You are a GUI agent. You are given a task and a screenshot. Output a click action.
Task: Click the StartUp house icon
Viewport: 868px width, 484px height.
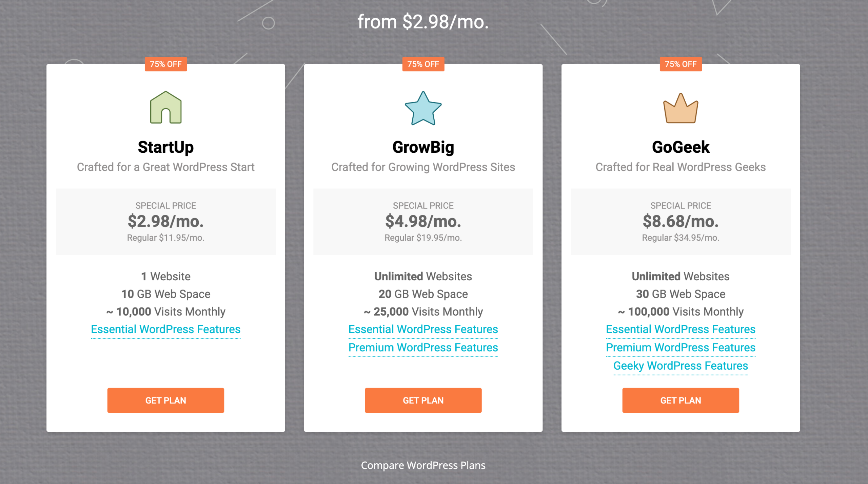(166, 108)
